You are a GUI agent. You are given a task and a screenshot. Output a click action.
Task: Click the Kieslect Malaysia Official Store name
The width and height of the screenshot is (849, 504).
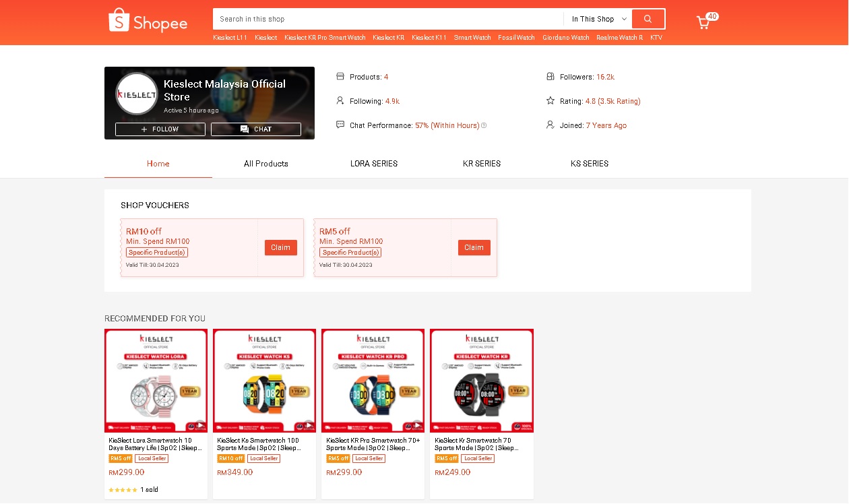pos(225,90)
